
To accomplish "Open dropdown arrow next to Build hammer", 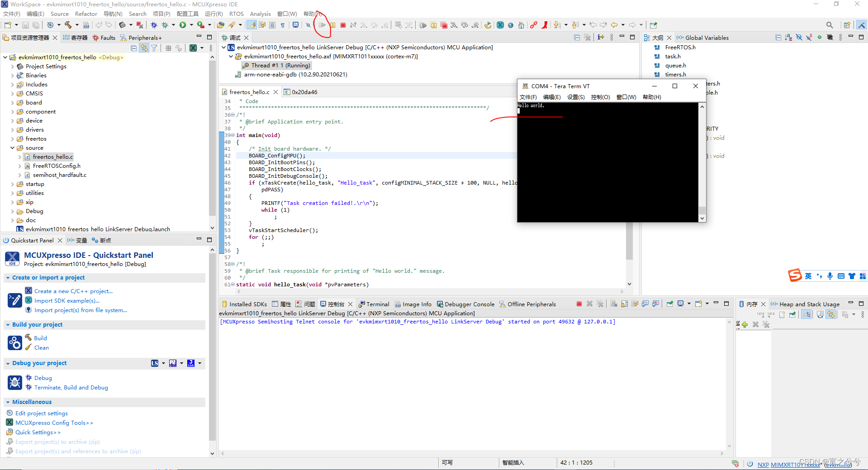I will point(77,25).
